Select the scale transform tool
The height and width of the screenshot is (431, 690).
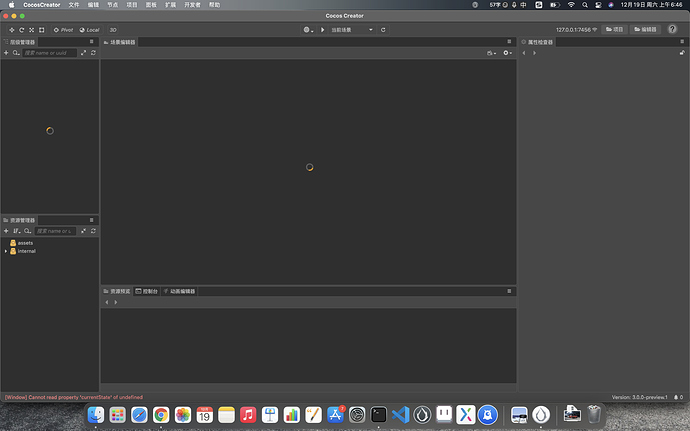tap(32, 30)
